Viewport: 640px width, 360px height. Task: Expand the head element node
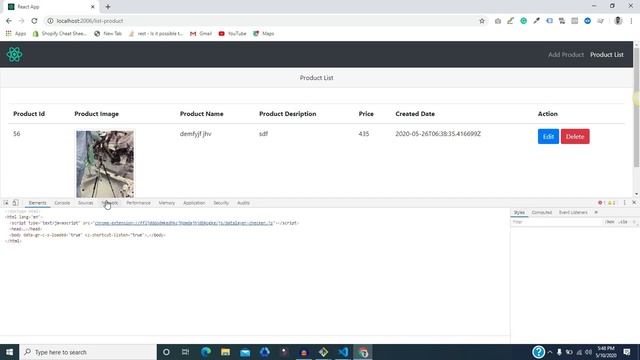(x=25, y=229)
